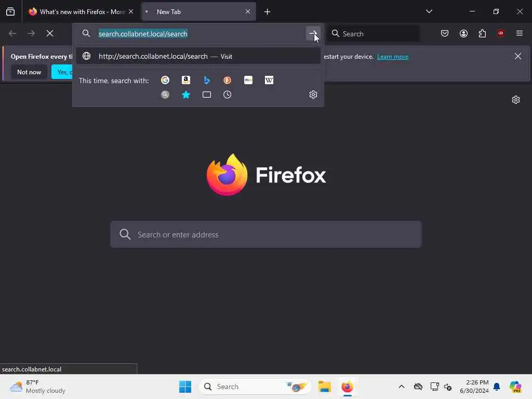Select the gray magnifier search engine icon

pyautogui.click(x=165, y=95)
